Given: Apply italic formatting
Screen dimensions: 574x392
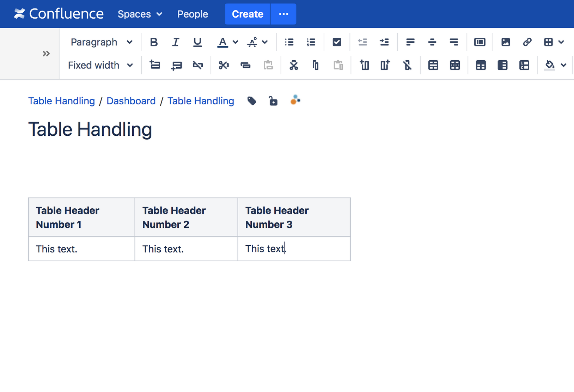Looking at the screenshot, I should 176,42.
